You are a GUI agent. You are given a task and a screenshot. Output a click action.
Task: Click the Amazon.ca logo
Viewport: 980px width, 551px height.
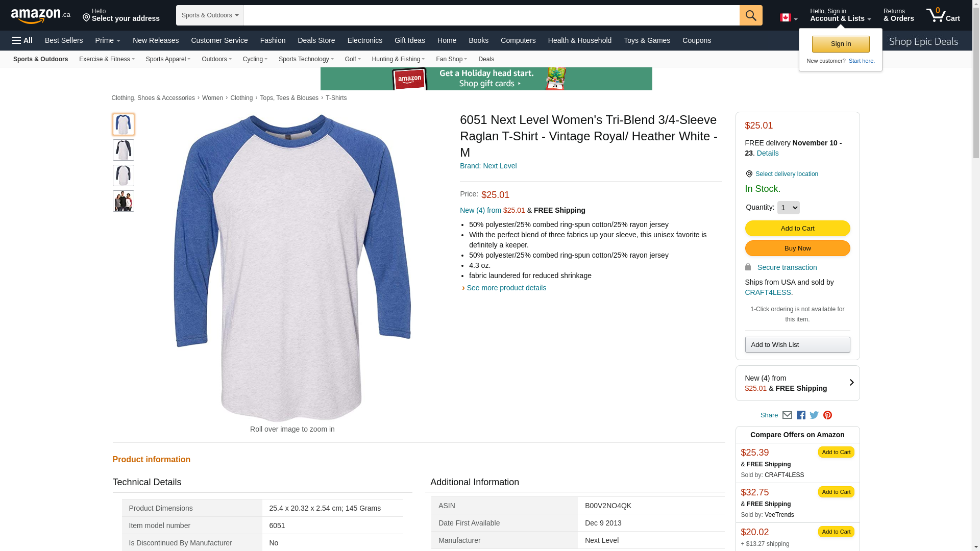click(x=40, y=16)
